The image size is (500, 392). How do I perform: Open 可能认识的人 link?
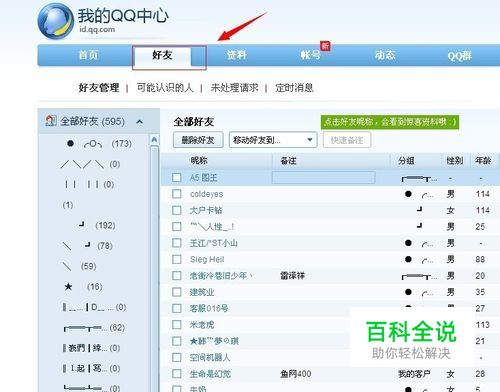click(x=165, y=88)
